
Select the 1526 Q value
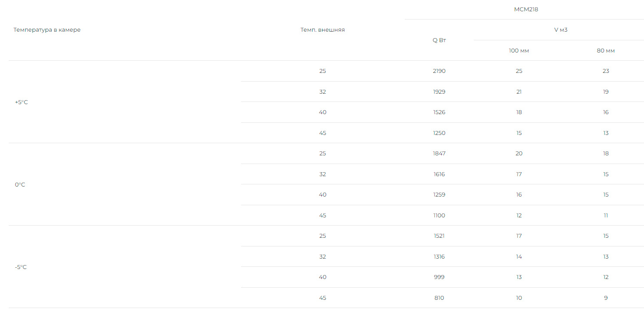coord(439,112)
